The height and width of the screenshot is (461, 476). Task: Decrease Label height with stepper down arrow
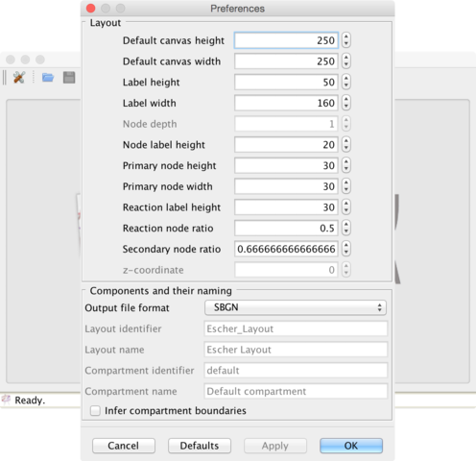coord(346,85)
